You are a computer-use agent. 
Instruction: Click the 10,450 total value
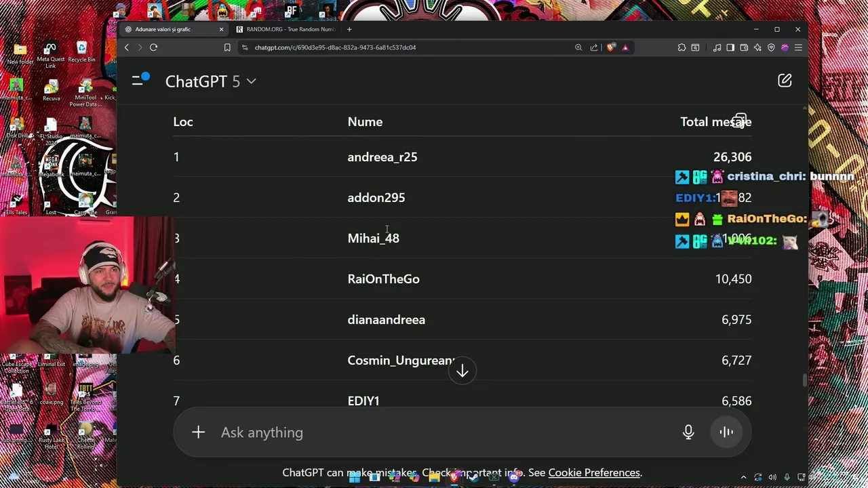pyautogui.click(x=733, y=279)
